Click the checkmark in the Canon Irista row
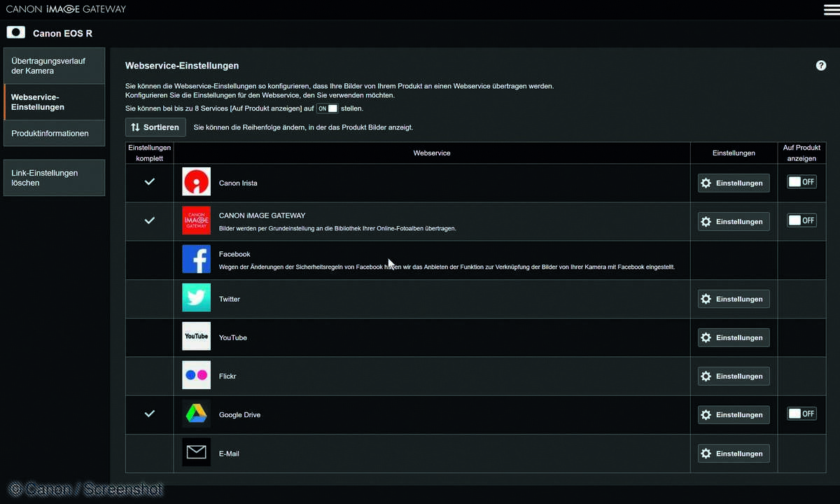The height and width of the screenshot is (504, 840). pos(149,181)
